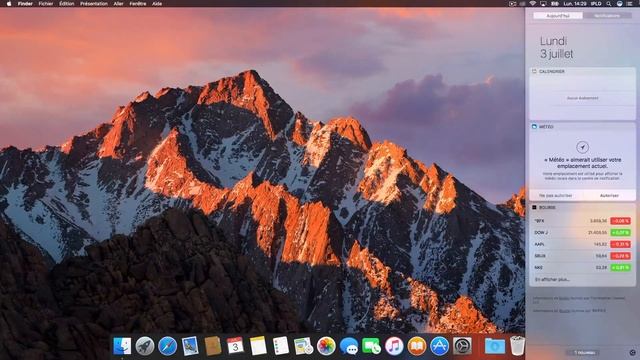This screenshot has width=640, height=360.
Task: Click location arrow icon in Météo widget
Action: [582, 147]
